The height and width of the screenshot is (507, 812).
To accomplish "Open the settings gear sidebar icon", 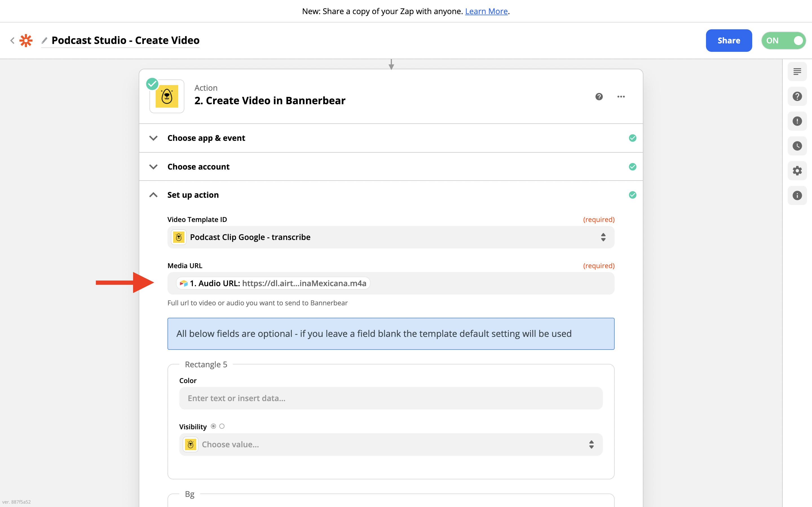I will (797, 171).
